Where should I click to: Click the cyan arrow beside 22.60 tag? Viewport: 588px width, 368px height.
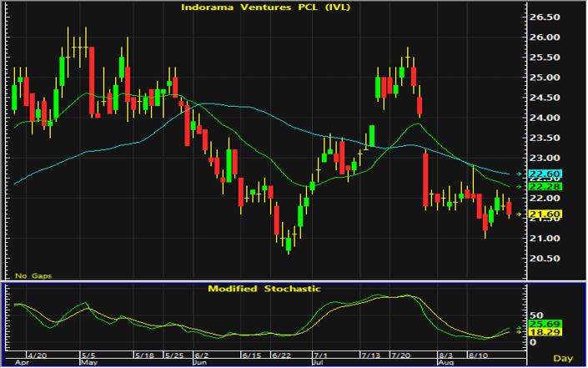point(519,174)
